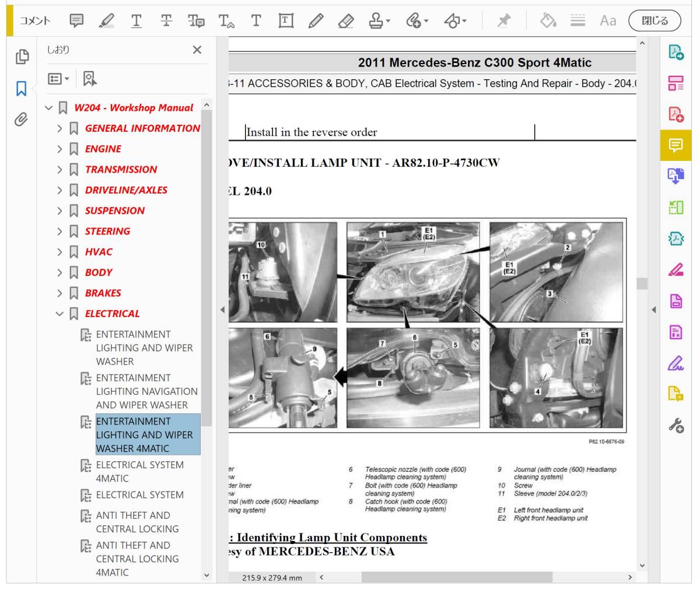The width and height of the screenshot is (700, 593).
Task: Open the bookmark options menu dropdown
Action: 58,78
